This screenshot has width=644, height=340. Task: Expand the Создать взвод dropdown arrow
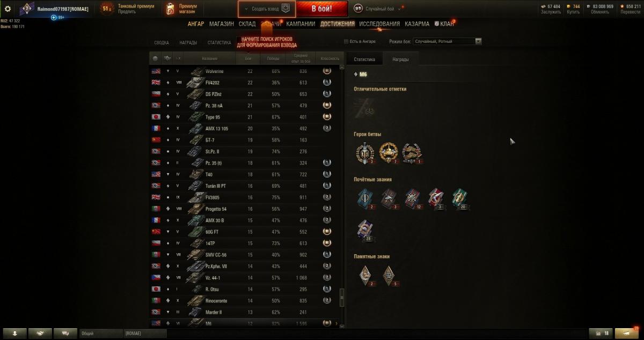[x=246, y=9]
